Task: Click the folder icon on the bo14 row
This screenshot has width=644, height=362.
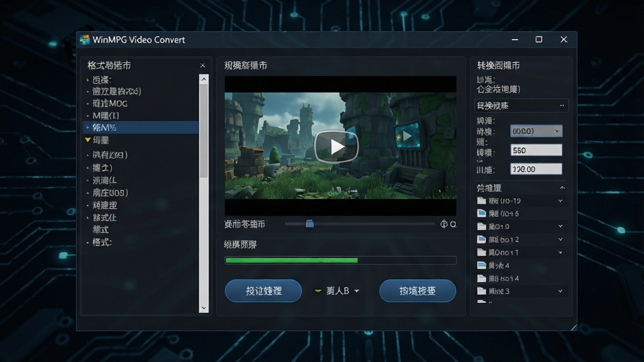Action: 481,278
